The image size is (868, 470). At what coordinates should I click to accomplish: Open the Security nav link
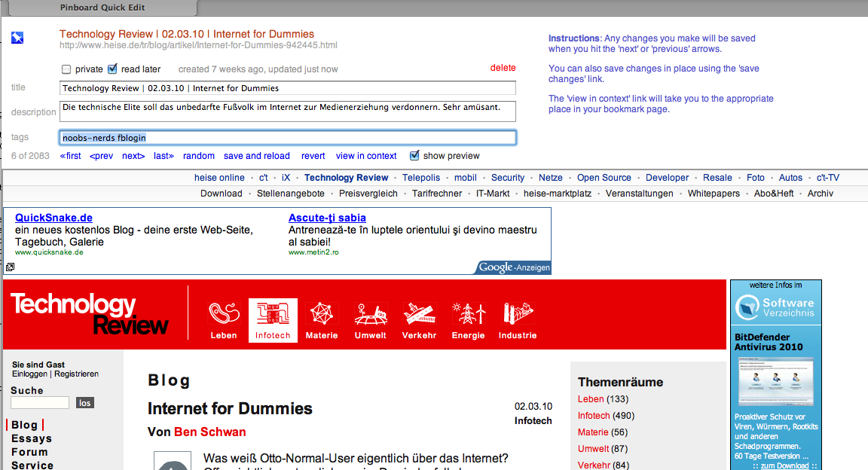pos(508,178)
